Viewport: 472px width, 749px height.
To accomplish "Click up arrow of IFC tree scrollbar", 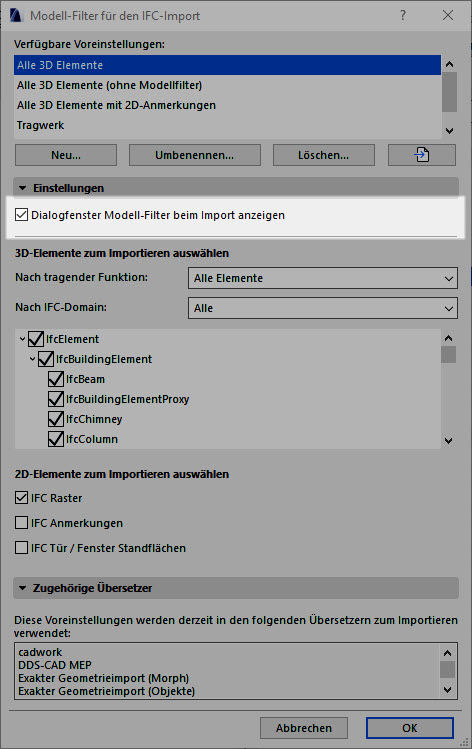I will click(x=448, y=338).
